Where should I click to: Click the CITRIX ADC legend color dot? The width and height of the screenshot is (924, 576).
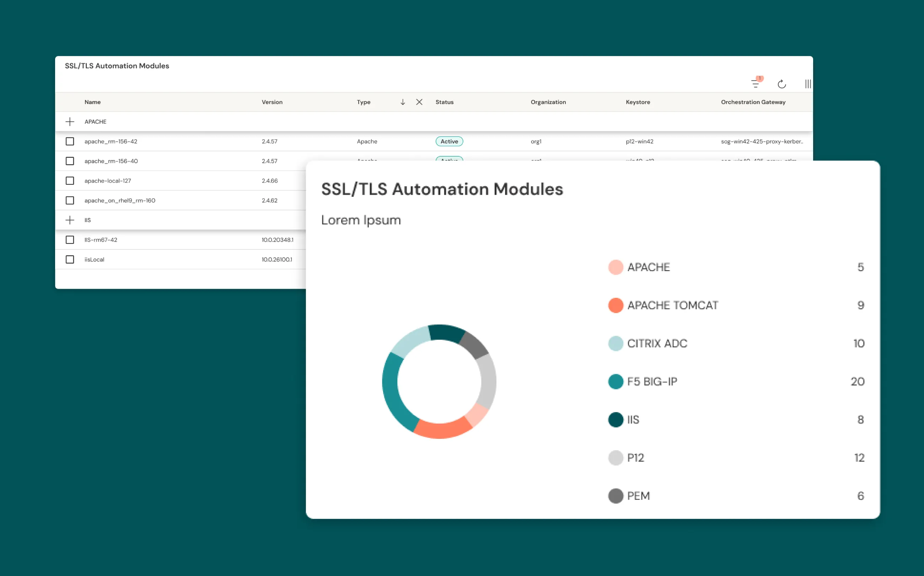pos(616,343)
